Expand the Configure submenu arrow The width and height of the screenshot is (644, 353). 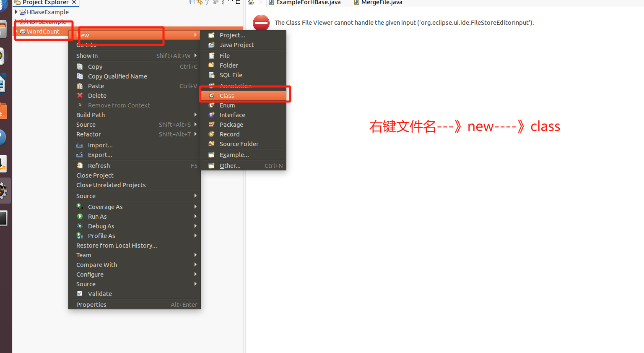tap(195, 274)
